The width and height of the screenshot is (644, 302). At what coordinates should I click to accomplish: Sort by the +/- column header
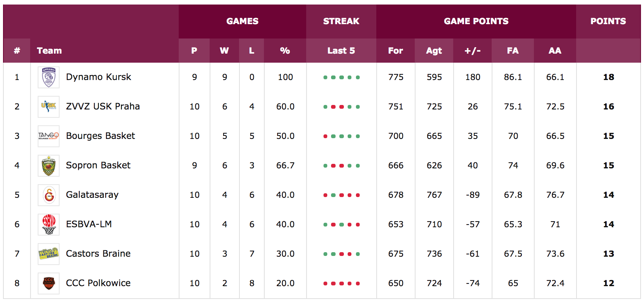click(x=472, y=51)
